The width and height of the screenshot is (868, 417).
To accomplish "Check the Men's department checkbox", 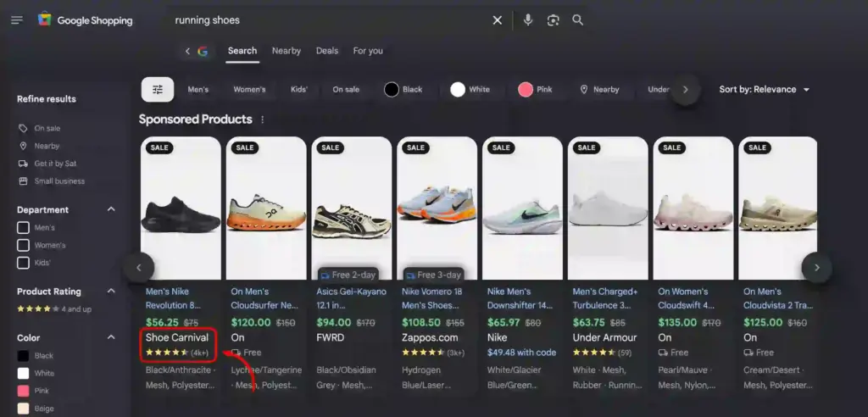I will (23, 228).
